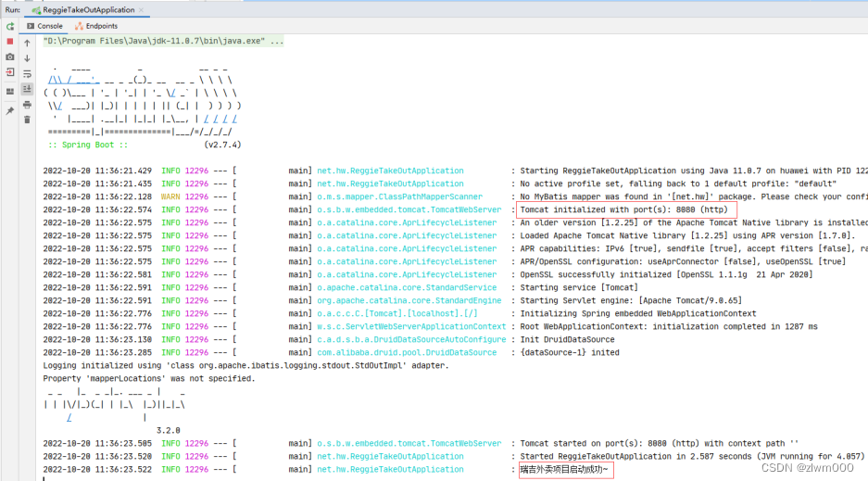Click 'Logging initialized using' StdOutImpl line
The height and width of the screenshot is (481, 868).
(245, 366)
